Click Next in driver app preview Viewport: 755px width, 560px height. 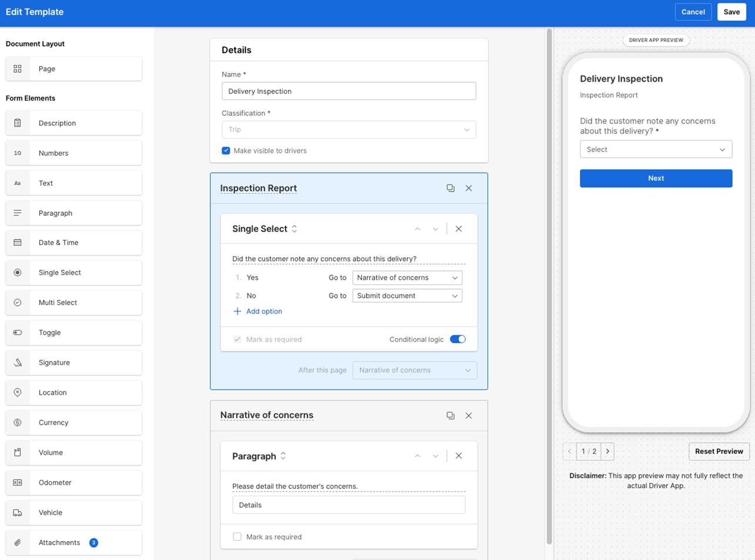(656, 178)
